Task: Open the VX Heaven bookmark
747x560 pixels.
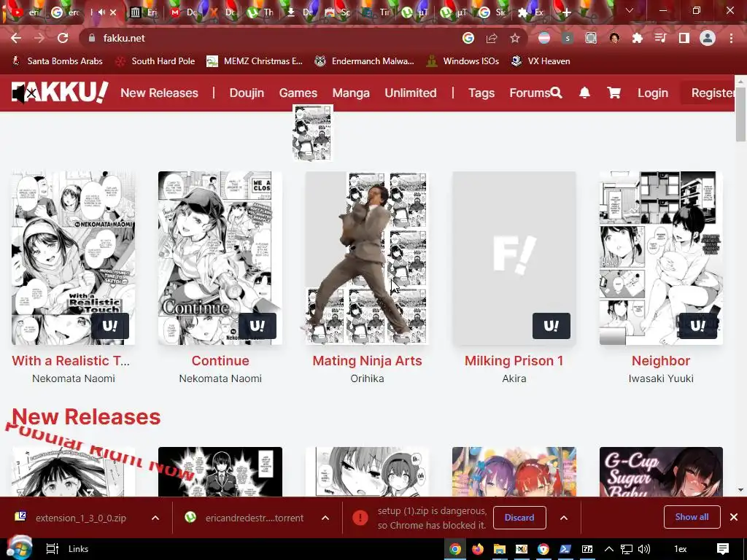Action: pyautogui.click(x=541, y=61)
